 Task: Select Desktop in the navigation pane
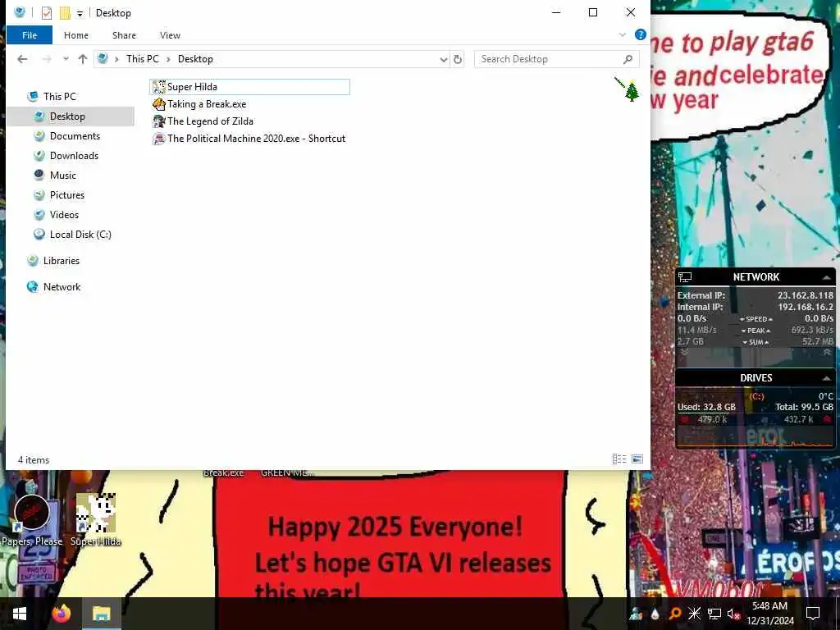tap(67, 116)
